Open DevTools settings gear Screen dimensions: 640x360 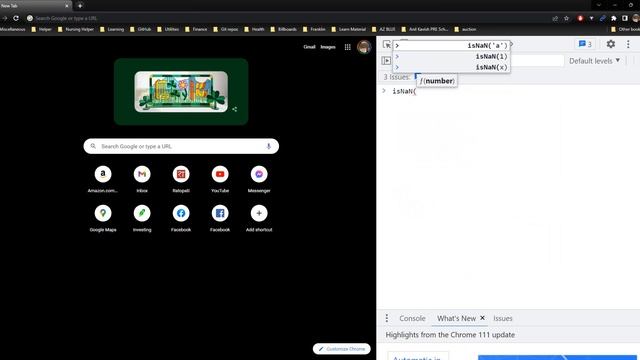pyautogui.click(x=611, y=44)
